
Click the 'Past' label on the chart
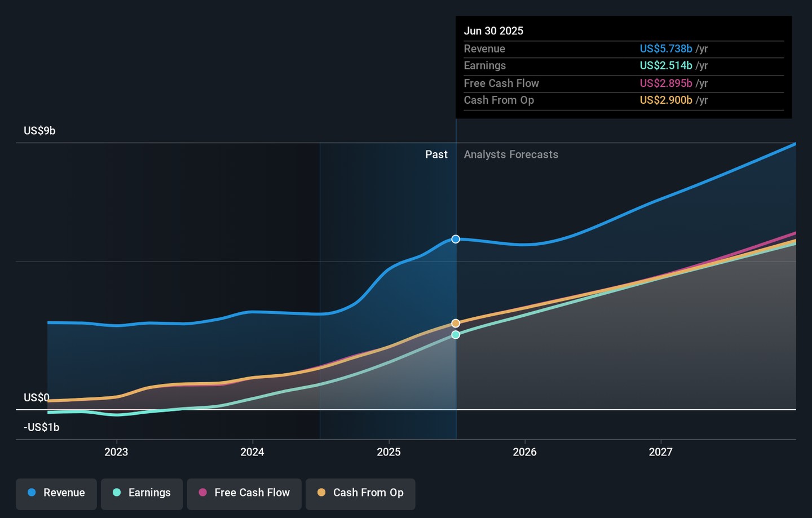[x=436, y=154]
